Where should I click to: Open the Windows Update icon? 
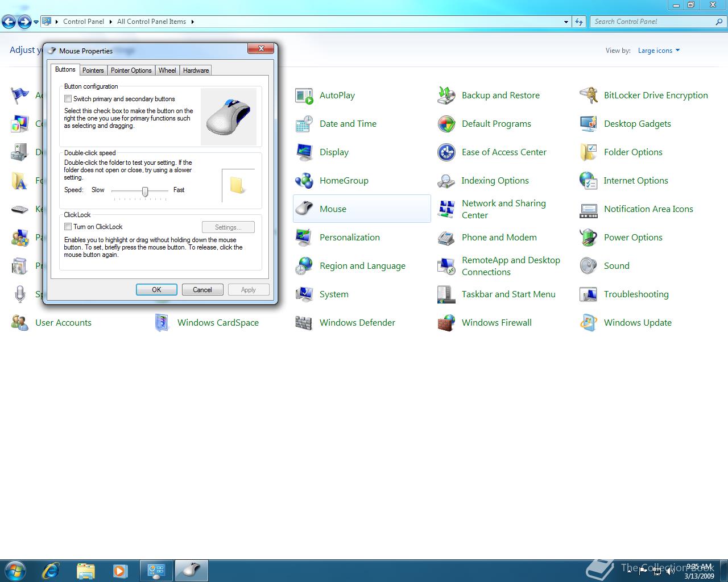(x=588, y=323)
